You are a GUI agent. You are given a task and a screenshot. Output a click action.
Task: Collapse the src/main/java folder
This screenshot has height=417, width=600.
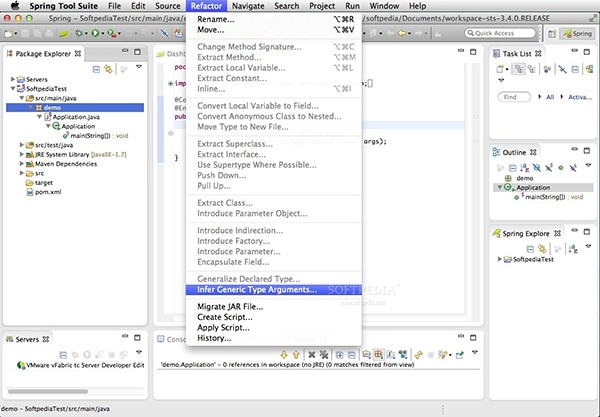[x=21, y=98]
